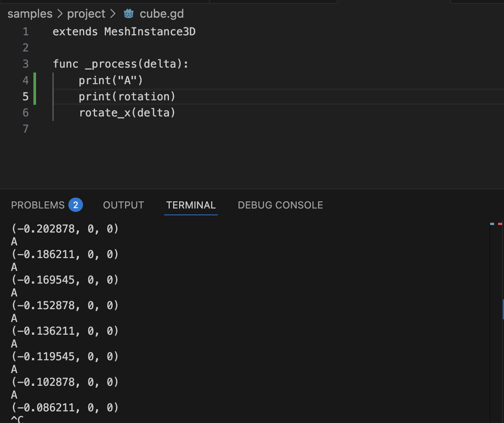Click the Godot icon in the breadcrumb
This screenshot has width=504, height=423.
coord(128,14)
